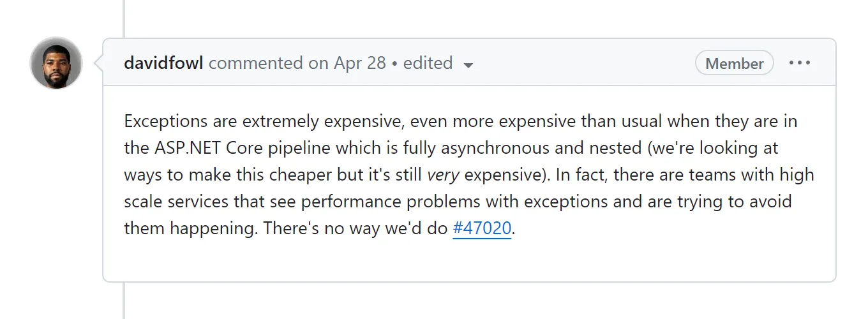
Task: Click the vertical timeline line above the avatar
Action: [124, 19]
